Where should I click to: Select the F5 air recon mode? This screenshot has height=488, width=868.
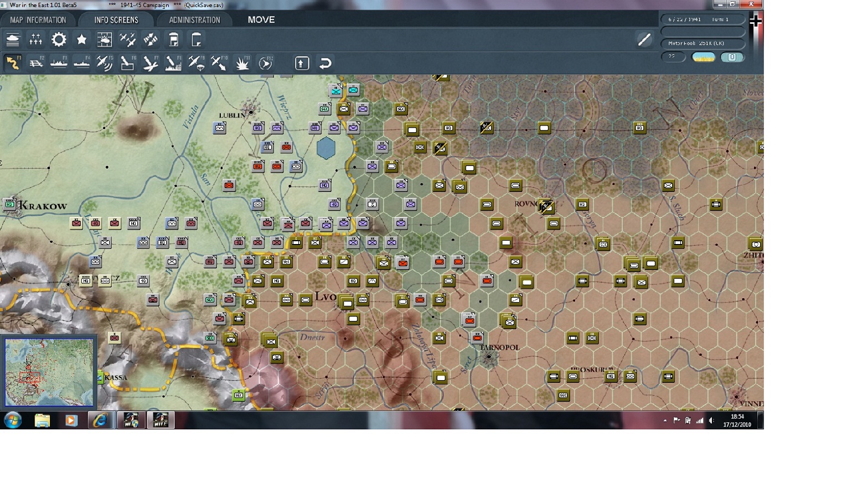click(105, 63)
